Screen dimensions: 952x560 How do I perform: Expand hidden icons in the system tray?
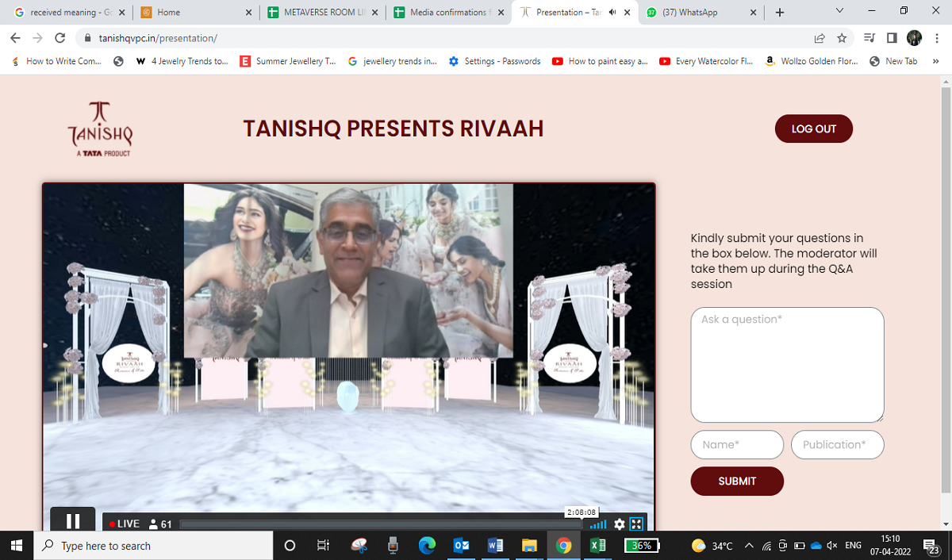[x=748, y=545]
